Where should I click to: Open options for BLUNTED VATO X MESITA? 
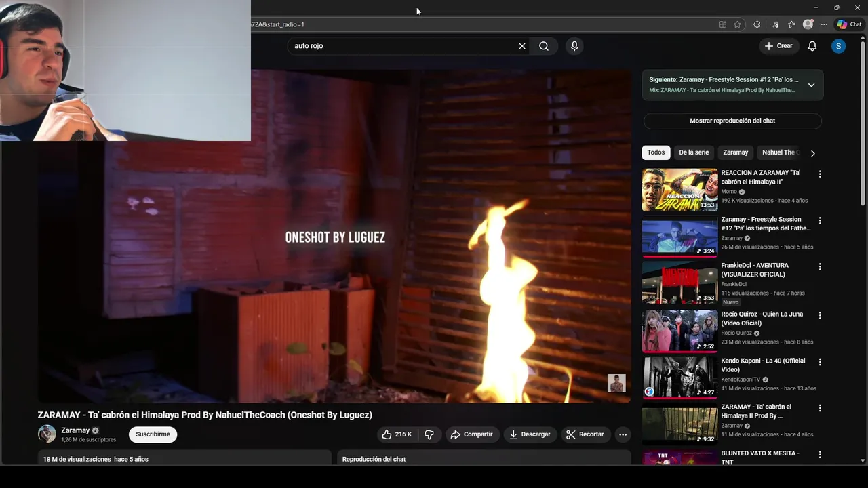point(820,454)
